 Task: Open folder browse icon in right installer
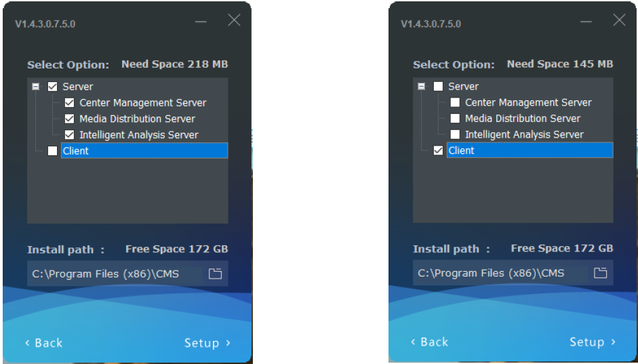pos(600,272)
